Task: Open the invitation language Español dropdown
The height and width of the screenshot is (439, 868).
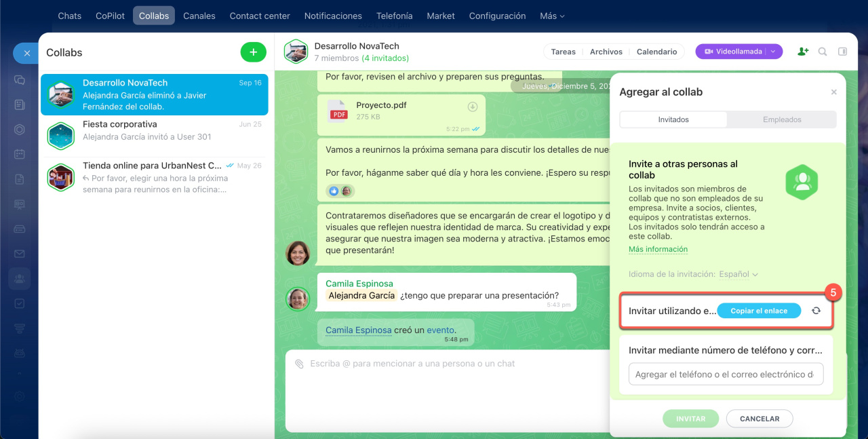Action: point(738,274)
